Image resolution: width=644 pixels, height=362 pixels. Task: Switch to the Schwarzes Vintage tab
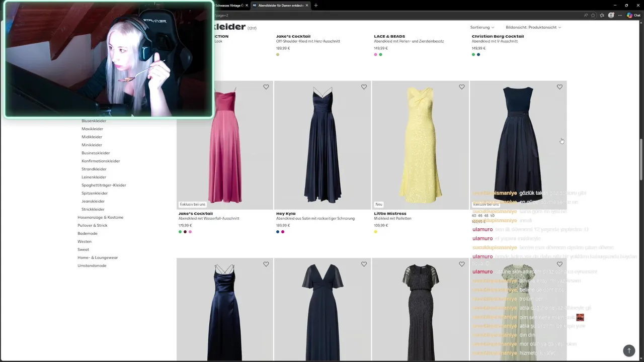pos(229,6)
